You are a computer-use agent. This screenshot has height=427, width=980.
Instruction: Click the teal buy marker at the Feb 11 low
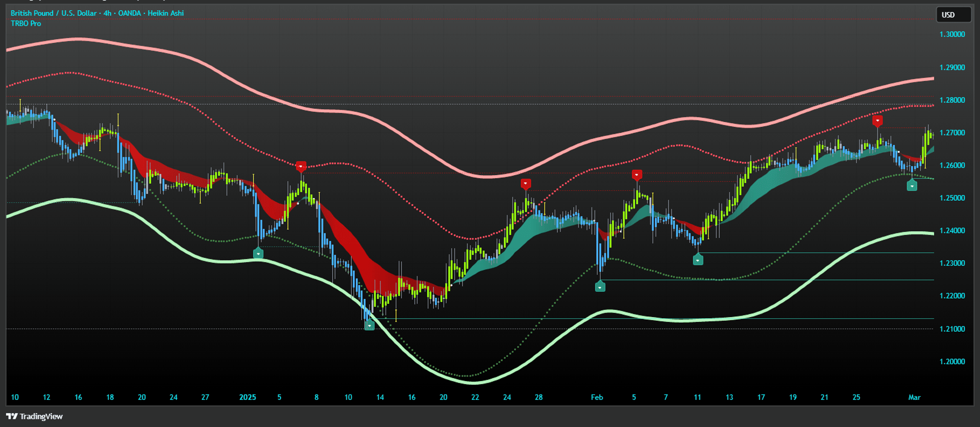coord(698,260)
